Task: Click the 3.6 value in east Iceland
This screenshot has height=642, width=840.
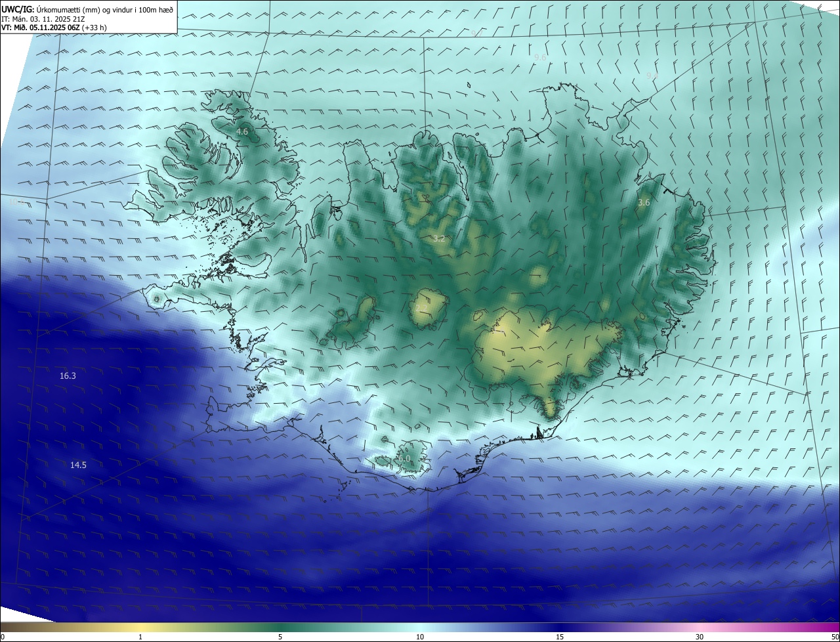Action: (644, 203)
